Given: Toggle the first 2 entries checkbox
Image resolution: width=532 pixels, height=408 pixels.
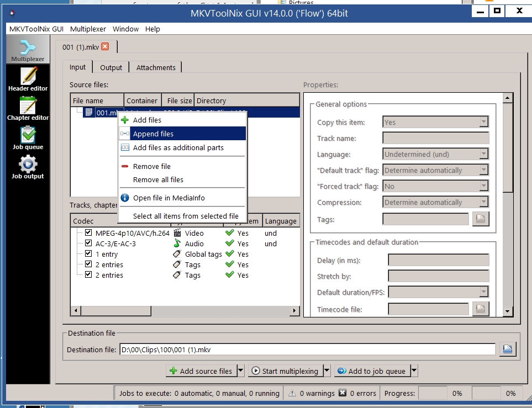Looking at the screenshot, I should pyautogui.click(x=88, y=264).
